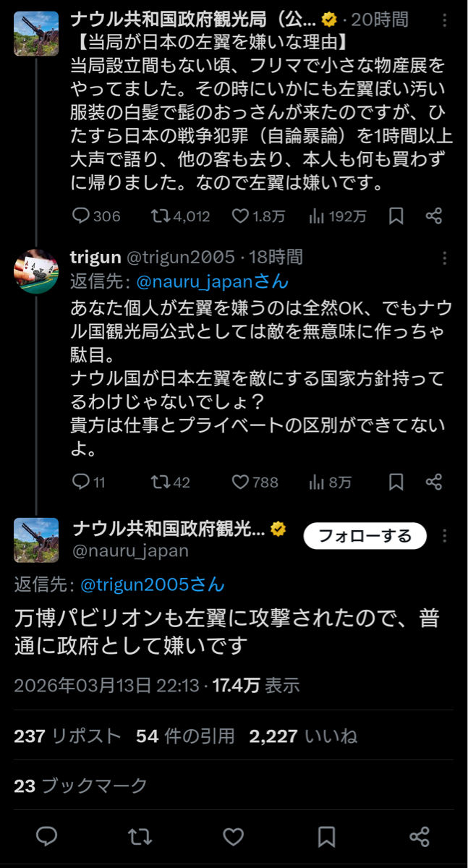Click the フォローする button

[x=365, y=536]
